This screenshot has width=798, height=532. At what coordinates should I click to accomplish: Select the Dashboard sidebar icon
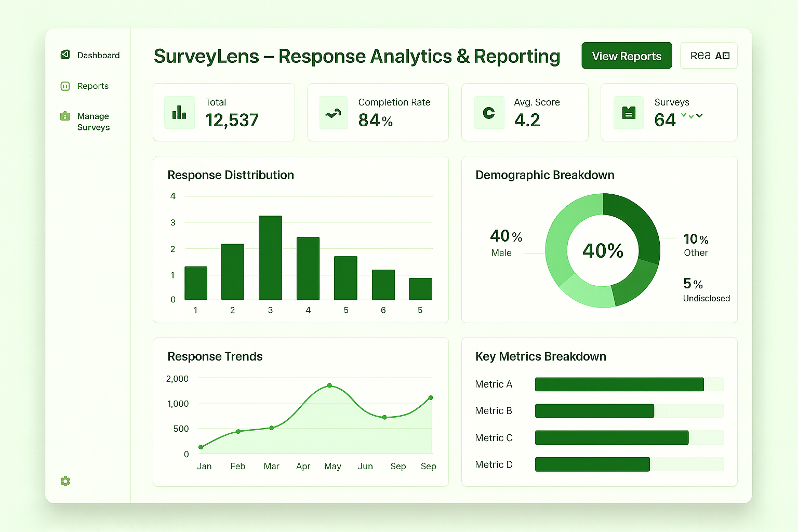(x=64, y=55)
